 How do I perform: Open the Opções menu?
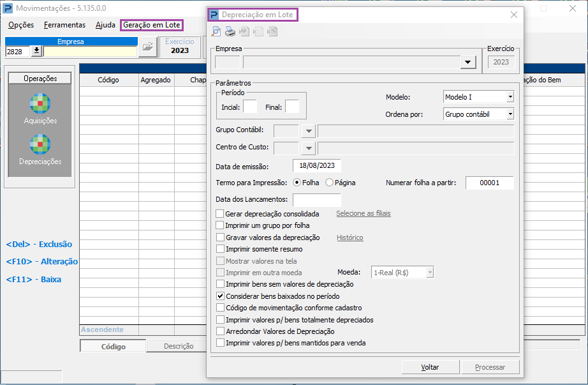point(21,25)
